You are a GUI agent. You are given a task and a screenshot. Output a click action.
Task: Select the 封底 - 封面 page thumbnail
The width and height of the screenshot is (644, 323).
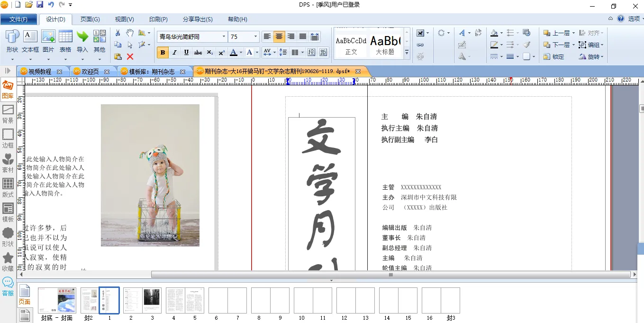57,300
